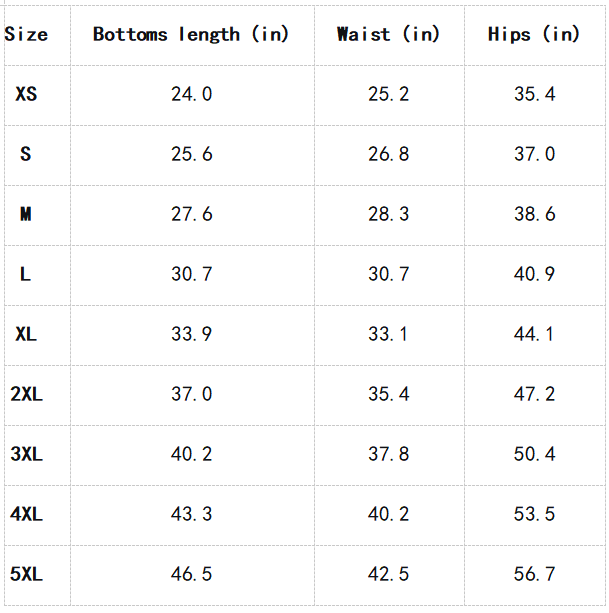Click the XS size row label
Screen dimensions: 609x613
(26, 94)
